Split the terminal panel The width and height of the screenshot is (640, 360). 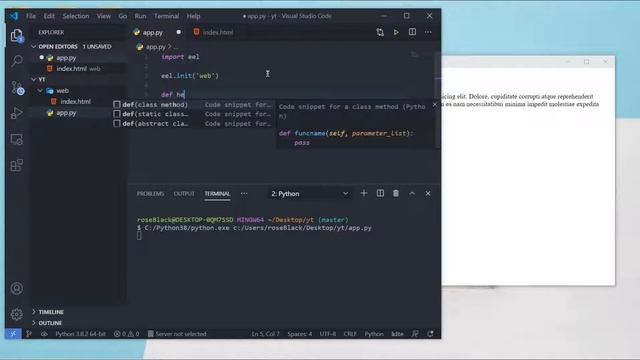[380, 193]
